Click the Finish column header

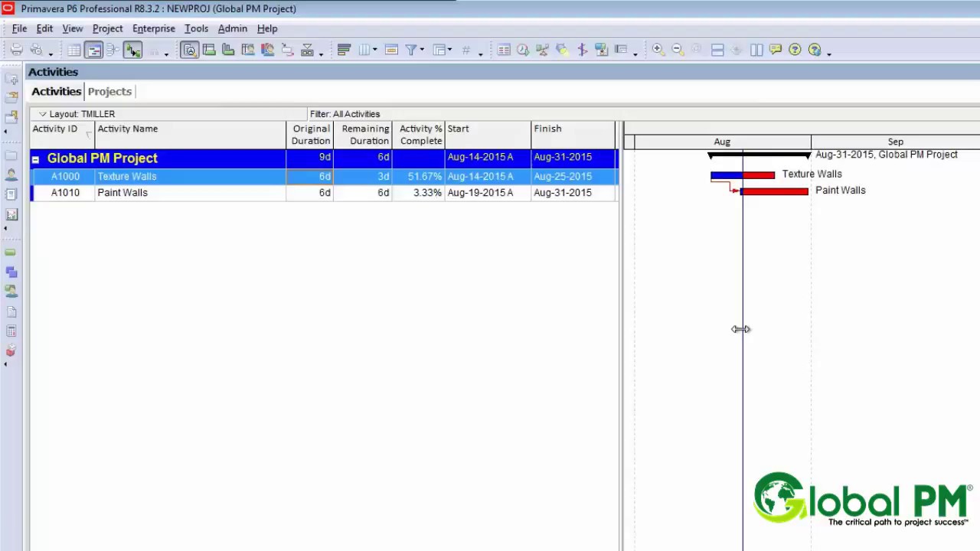pos(573,135)
